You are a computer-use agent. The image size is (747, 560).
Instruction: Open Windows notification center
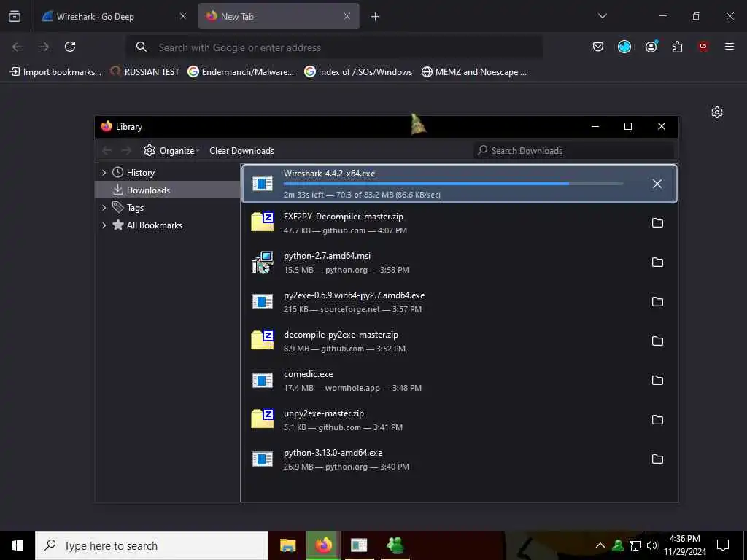point(723,545)
